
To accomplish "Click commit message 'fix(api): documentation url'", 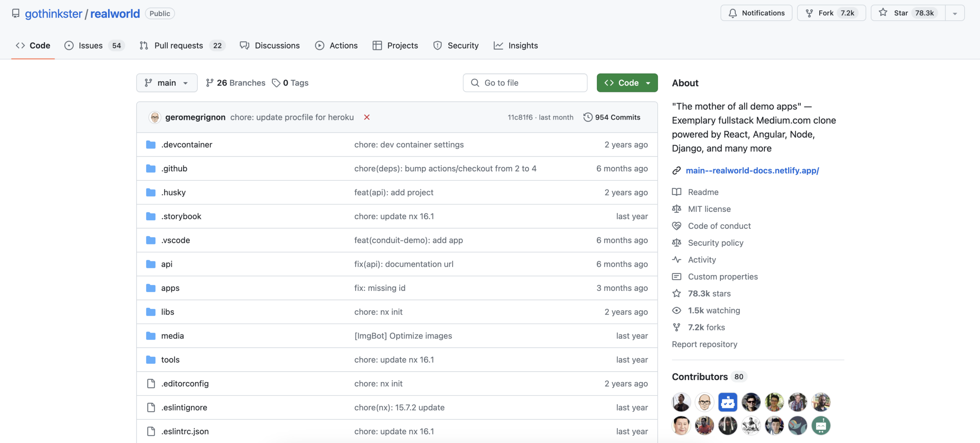I will 404,264.
